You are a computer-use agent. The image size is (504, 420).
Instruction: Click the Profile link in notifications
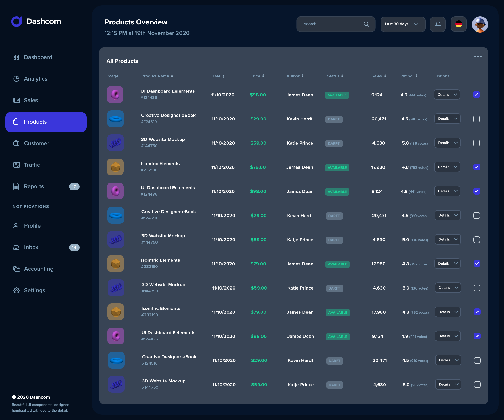32,225
